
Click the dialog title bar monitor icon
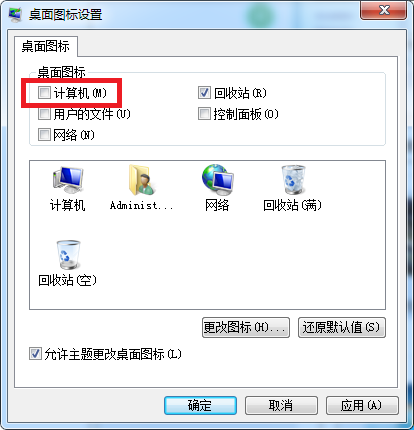pyautogui.click(x=15, y=14)
